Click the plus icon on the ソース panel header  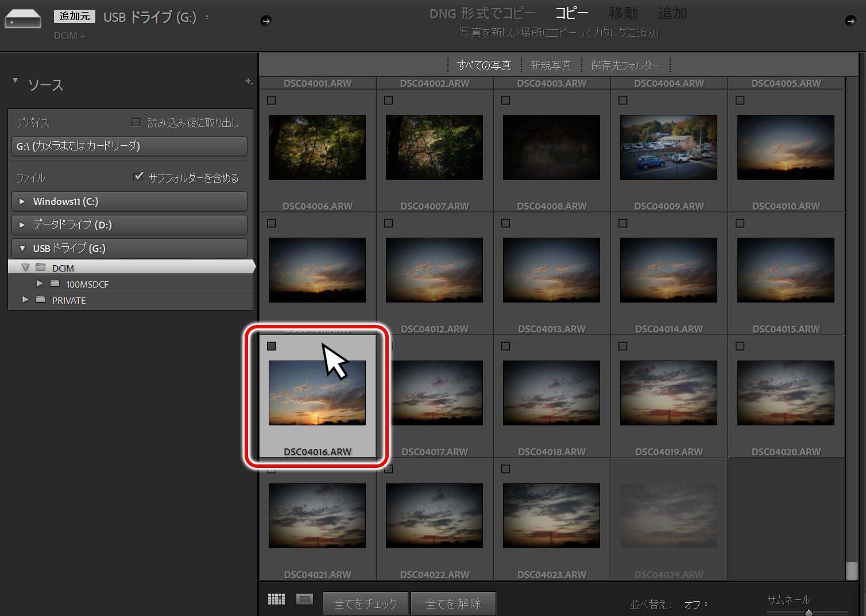point(248,82)
